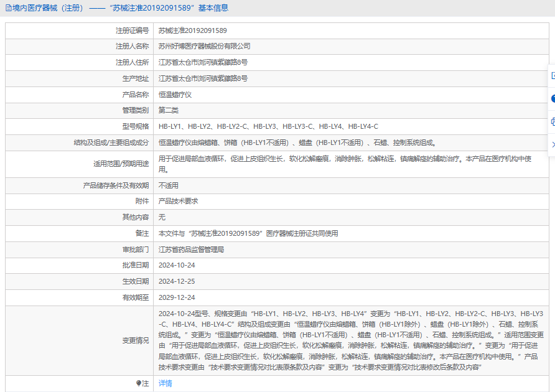Screen dimensions: 555x392
Task: Click the address value in the 生产地址 row
Action: (x=203, y=78)
